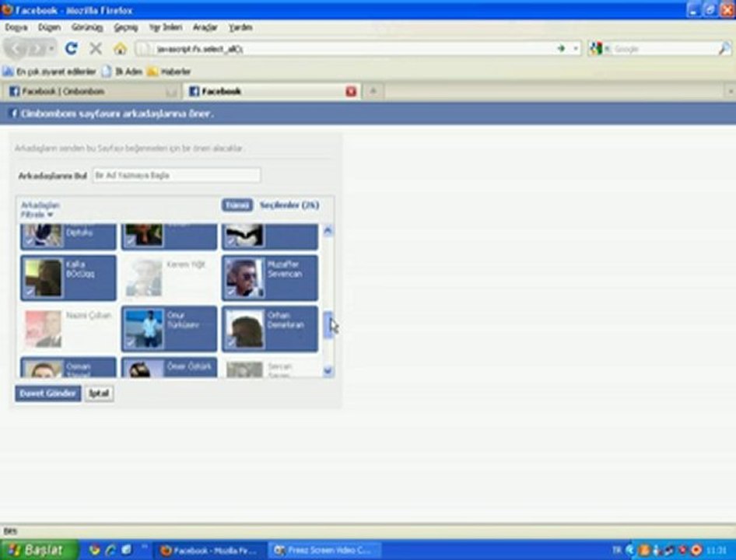Open the second quick launch browser icon

pos(110,550)
